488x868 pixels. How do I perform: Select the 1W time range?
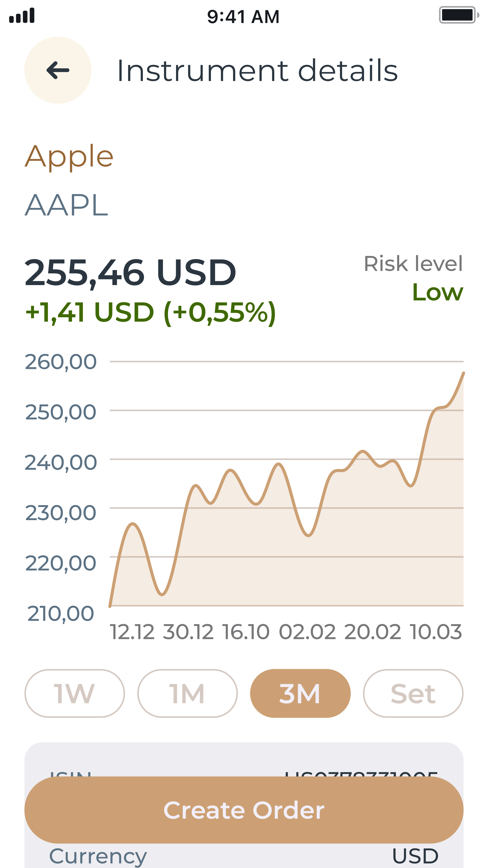pyautogui.click(x=74, y=693)
